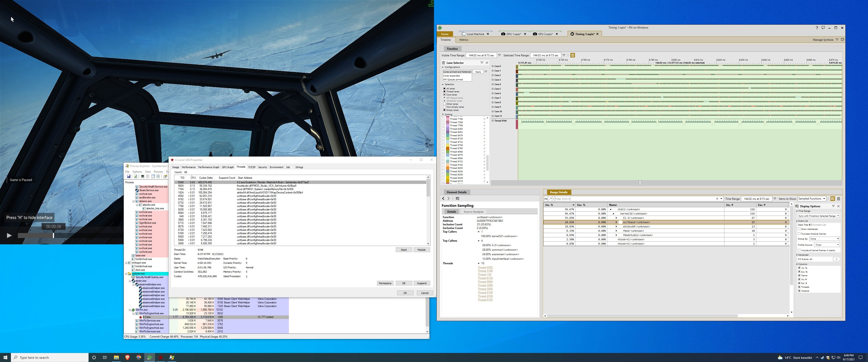This screenshot has width=868, height=362.
Task: Check the Other lanes checkbox
Action: [444, 104]
